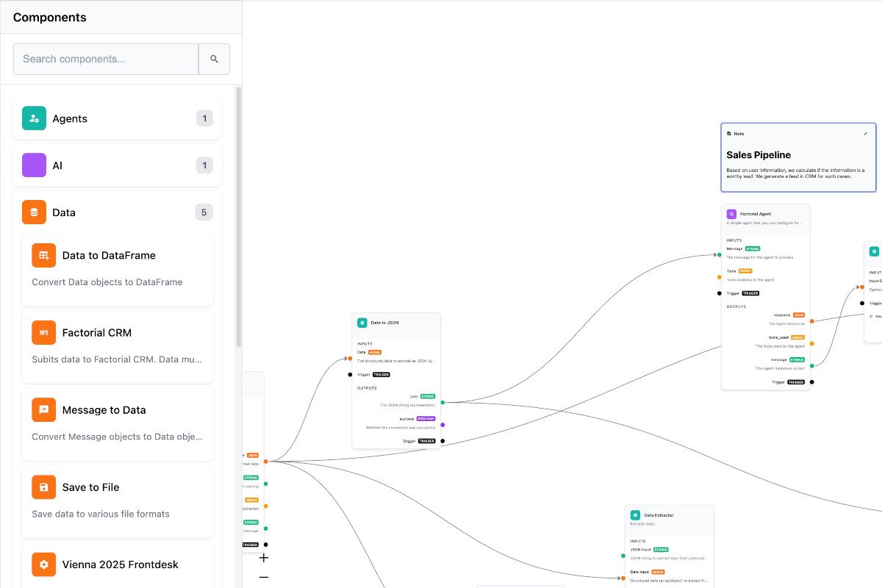Click the Search components input field

(x=105, y=59)
